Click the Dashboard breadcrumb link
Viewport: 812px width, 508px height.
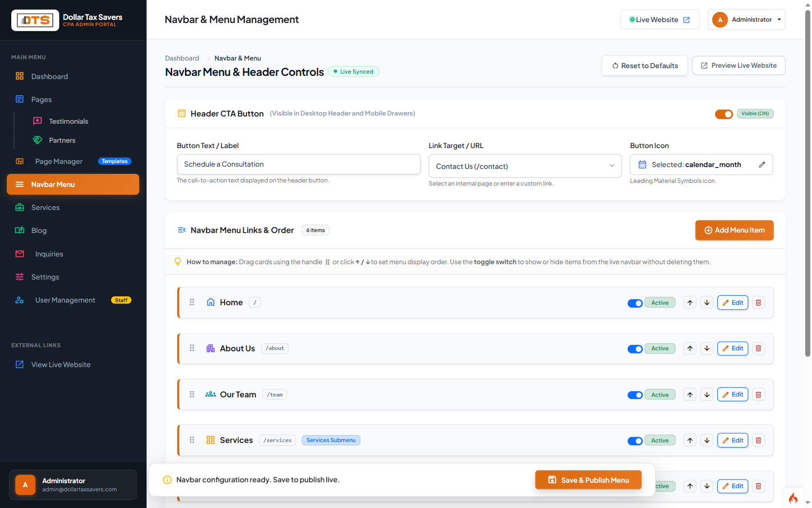tap(182, 58)
